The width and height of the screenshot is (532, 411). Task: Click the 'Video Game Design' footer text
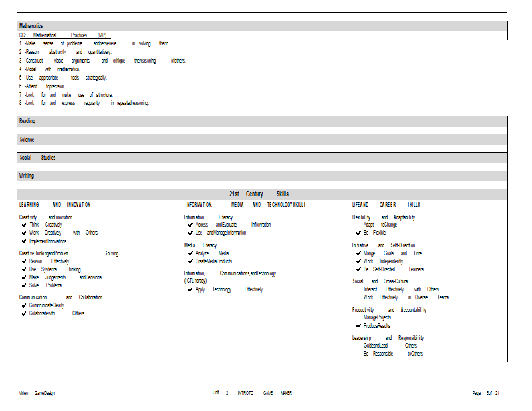[37, 393]
